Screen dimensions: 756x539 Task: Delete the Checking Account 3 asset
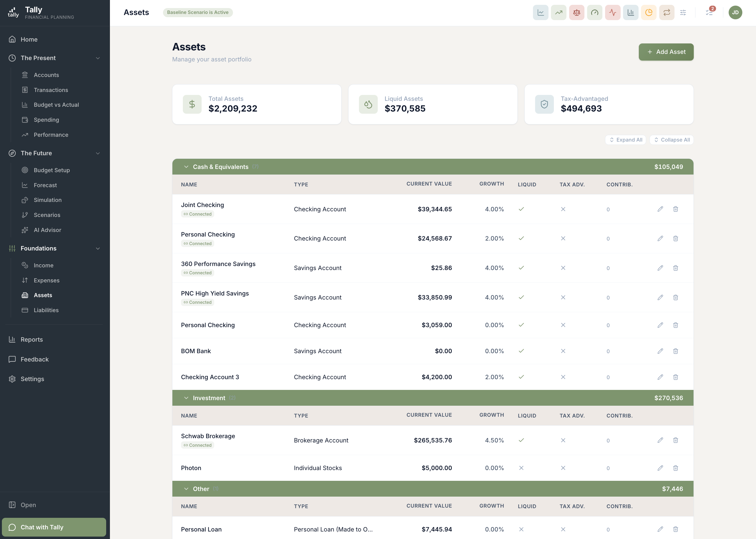click(675, 377)
